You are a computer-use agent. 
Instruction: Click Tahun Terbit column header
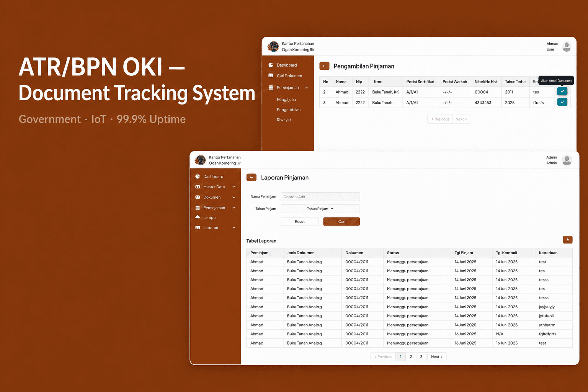515,82
